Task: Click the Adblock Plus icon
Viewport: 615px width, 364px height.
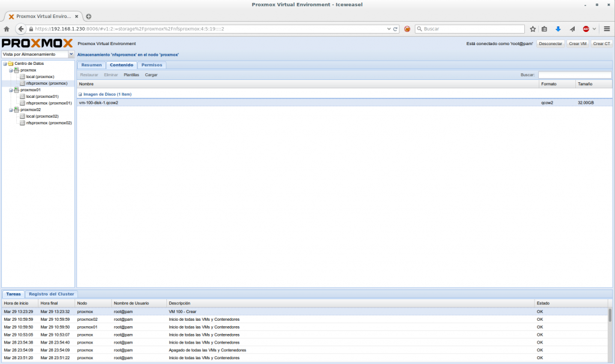Action: click(586, 29)
